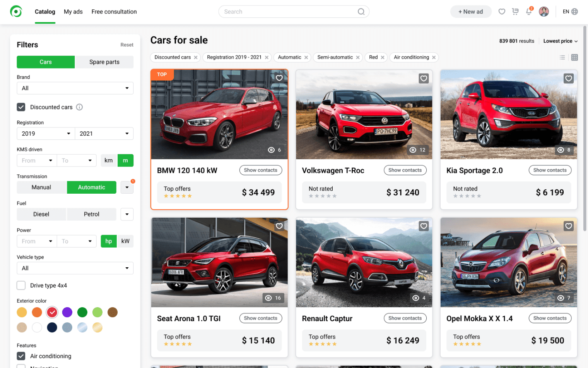Open KMS driven To dropdown

(77, 160)
